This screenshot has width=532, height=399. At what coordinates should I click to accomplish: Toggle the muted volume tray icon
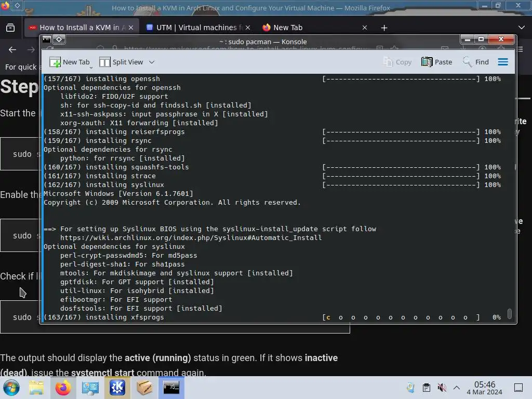pos(442,388)
